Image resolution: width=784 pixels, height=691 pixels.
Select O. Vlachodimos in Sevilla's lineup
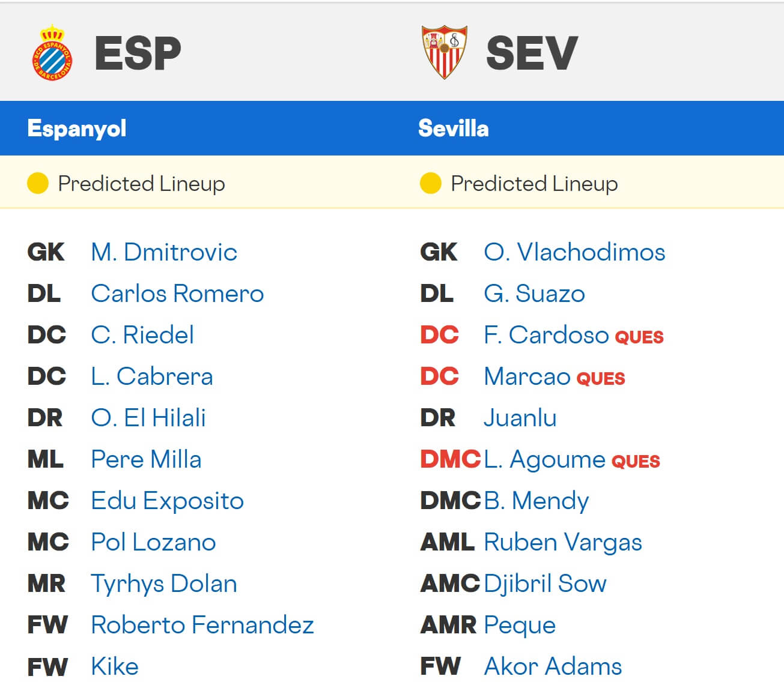(574, 252)
